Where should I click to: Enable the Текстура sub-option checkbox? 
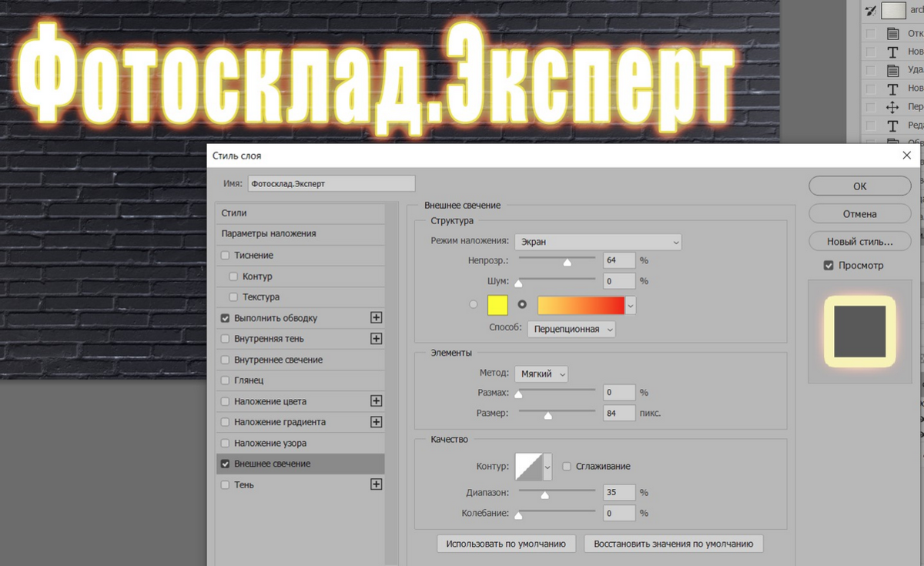coord(234,296)
